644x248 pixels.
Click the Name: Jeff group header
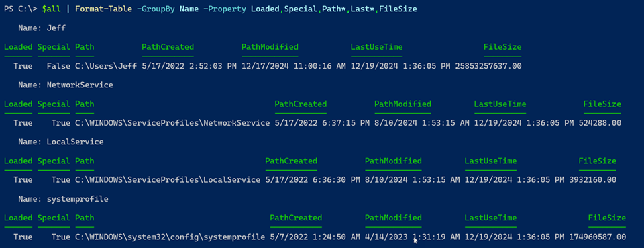tap(42, 28)
